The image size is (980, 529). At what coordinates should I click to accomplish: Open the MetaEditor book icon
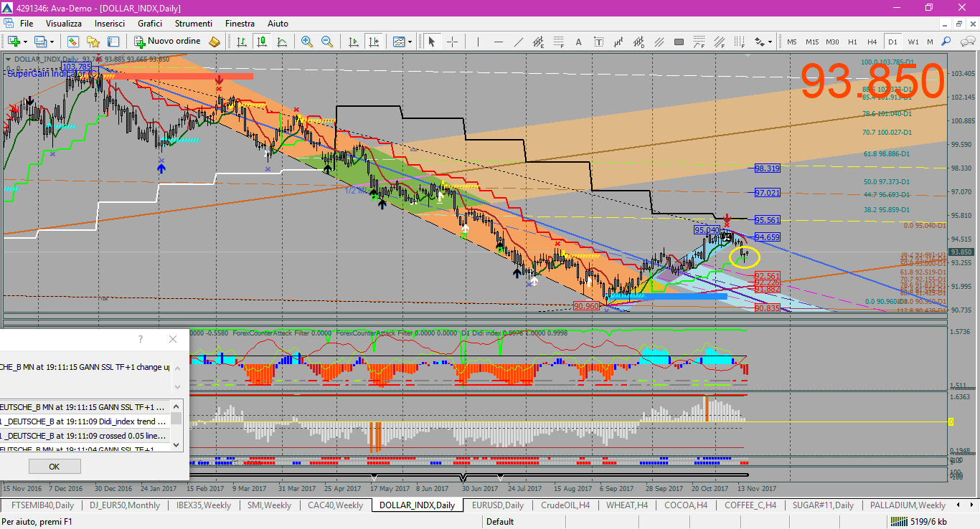coord(215,42)
